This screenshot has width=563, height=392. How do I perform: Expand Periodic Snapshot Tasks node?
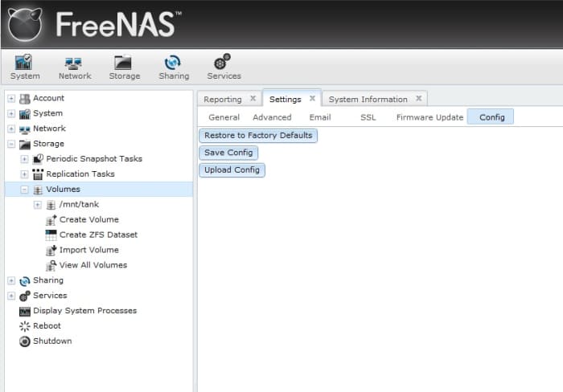tap(24, 159)
